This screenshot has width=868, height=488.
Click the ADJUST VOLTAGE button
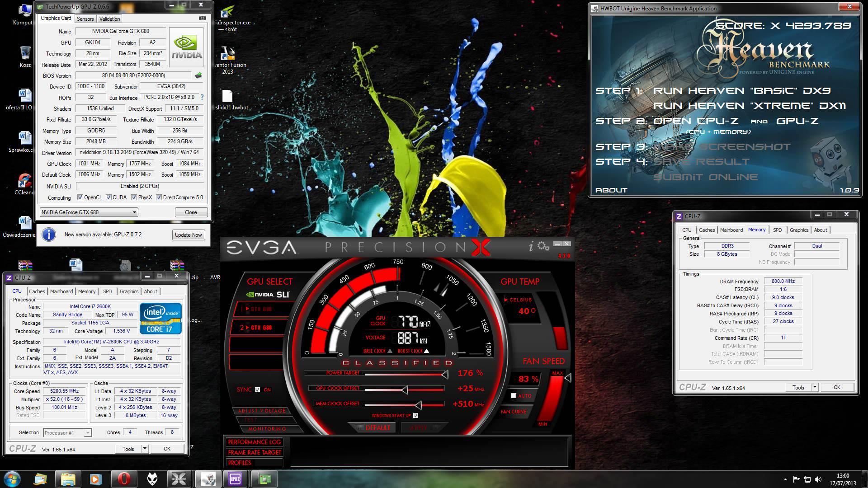(261, 411)
